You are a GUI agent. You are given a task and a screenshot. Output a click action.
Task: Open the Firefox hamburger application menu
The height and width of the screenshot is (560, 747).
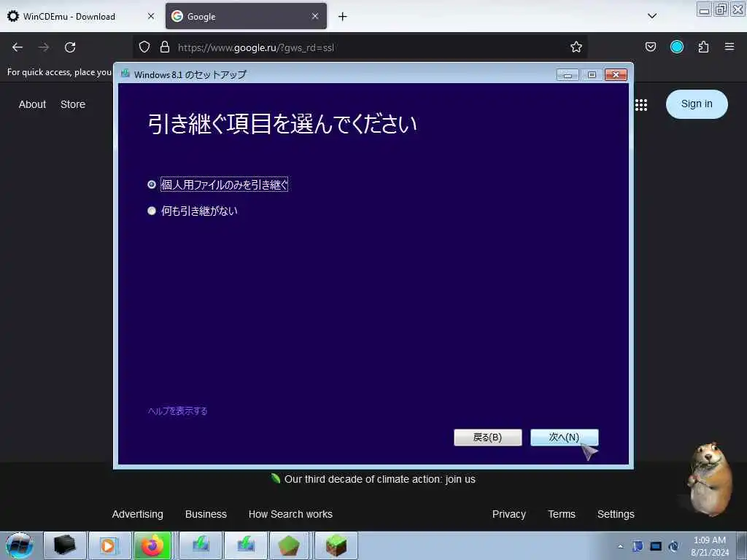click(729, 47)
